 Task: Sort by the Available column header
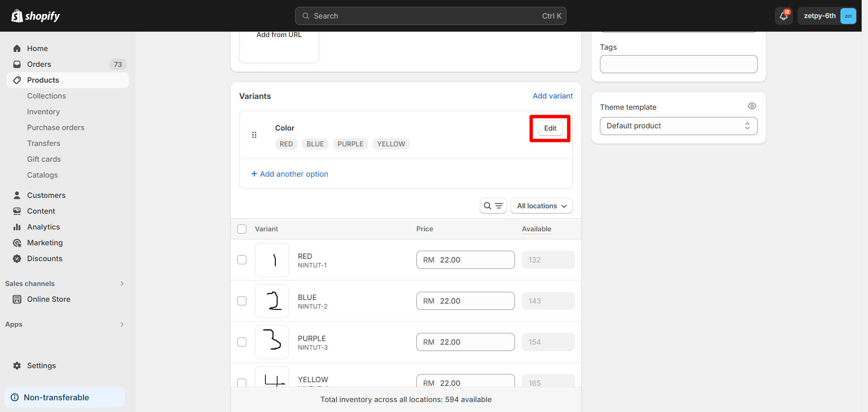pyautogui.click(x=537, y=229)
